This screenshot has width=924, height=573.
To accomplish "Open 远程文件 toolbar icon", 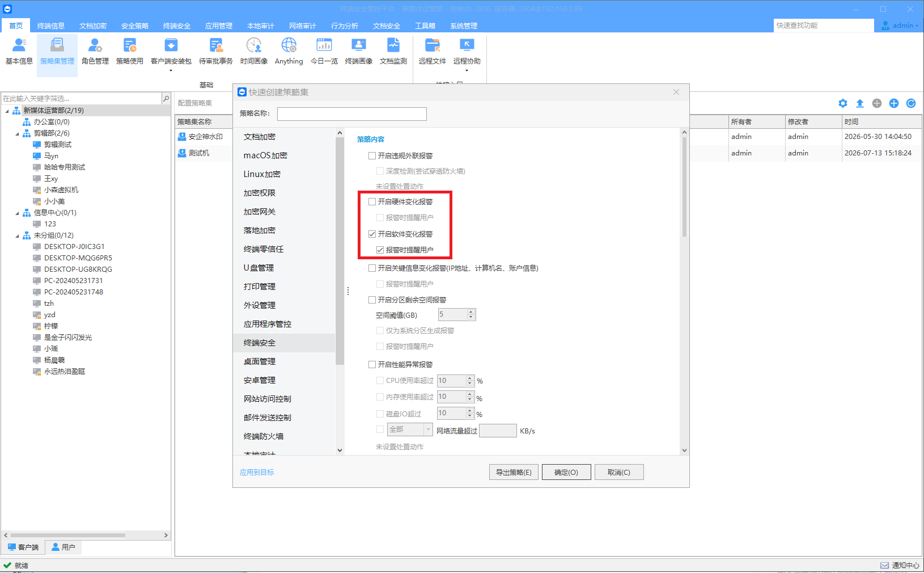I will (433, 52).
